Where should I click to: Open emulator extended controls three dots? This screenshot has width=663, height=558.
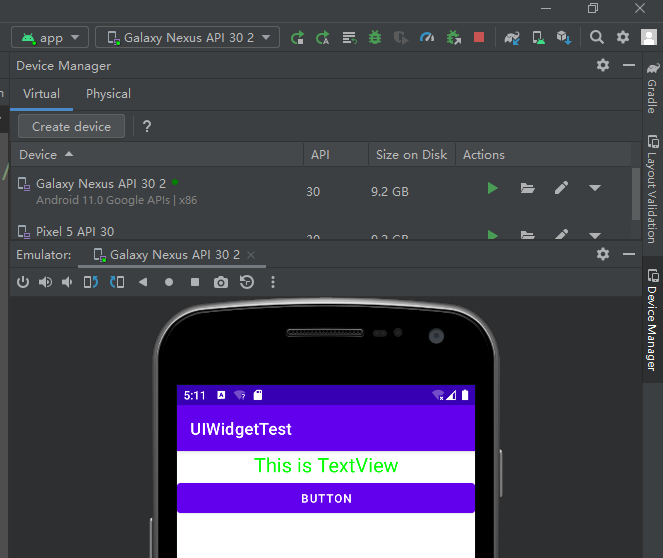pos(273,282)
